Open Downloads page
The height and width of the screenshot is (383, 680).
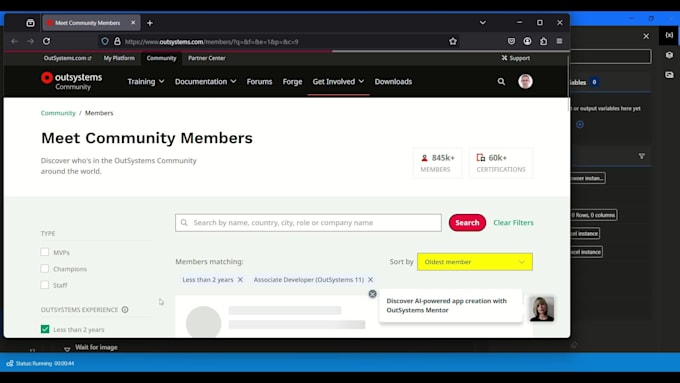(393, 82)
